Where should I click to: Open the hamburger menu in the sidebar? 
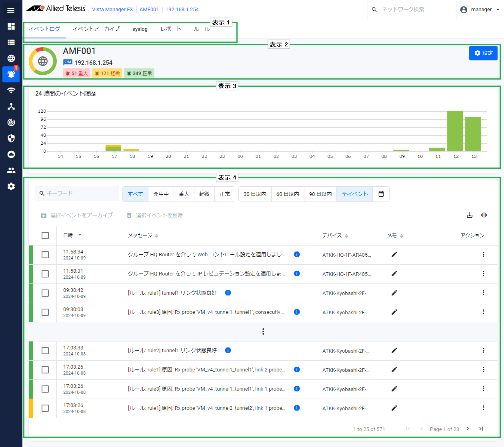pos(11,10)
